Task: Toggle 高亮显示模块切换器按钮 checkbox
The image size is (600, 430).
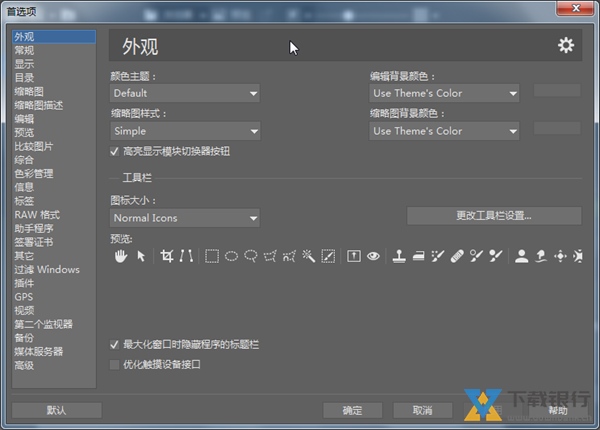Action: [x=114, y=151]
